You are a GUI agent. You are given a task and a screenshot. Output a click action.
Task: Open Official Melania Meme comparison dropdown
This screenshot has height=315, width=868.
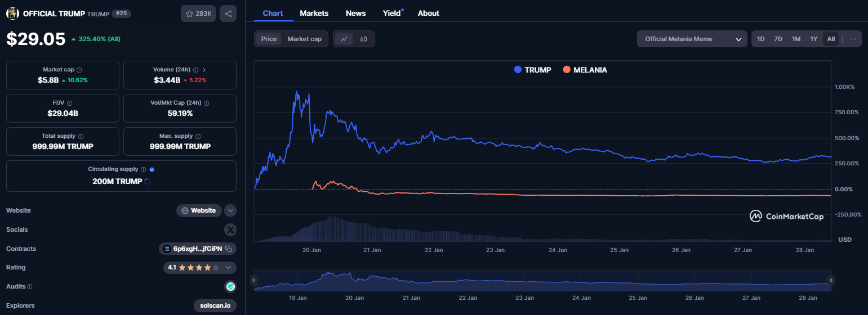pyautogui.click(x=692, y=39)
